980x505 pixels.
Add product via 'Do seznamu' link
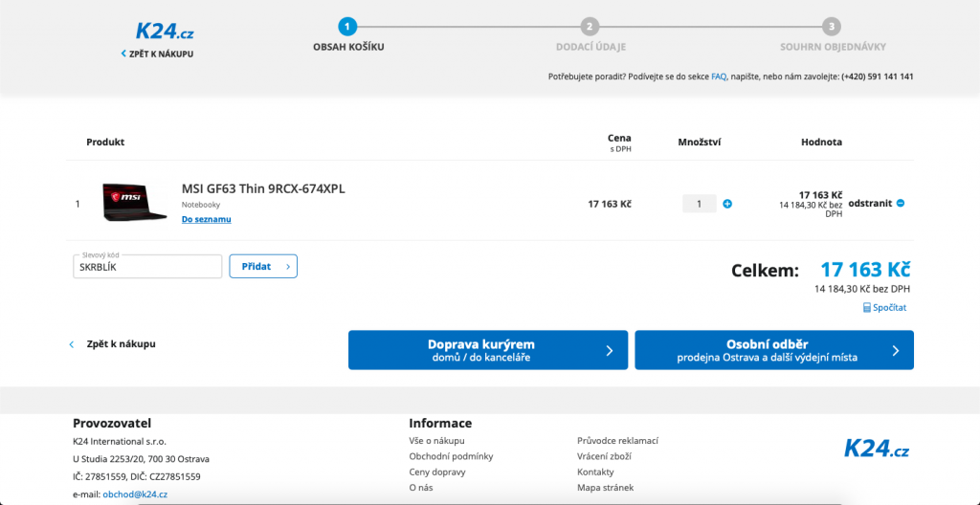tap(207, 219)
